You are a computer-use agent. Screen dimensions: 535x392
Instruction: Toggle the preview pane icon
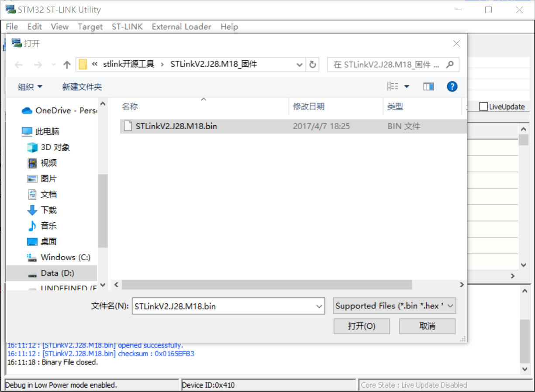click(428, 86)
